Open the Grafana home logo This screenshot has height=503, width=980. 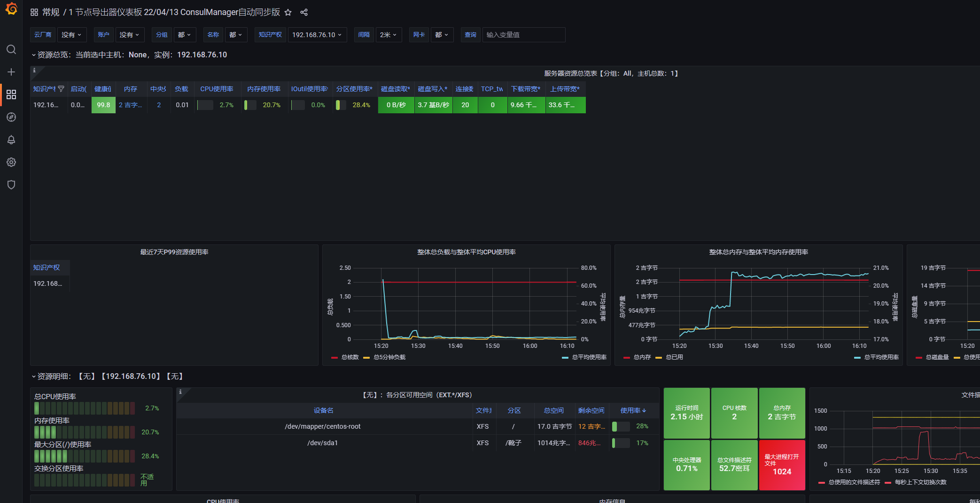tap(11, 9)
